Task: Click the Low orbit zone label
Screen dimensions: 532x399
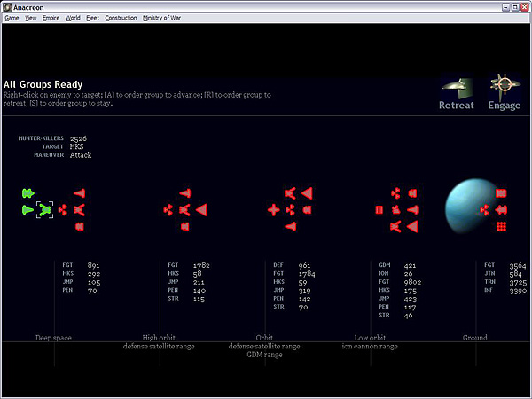Action: (x=370, y=338)
